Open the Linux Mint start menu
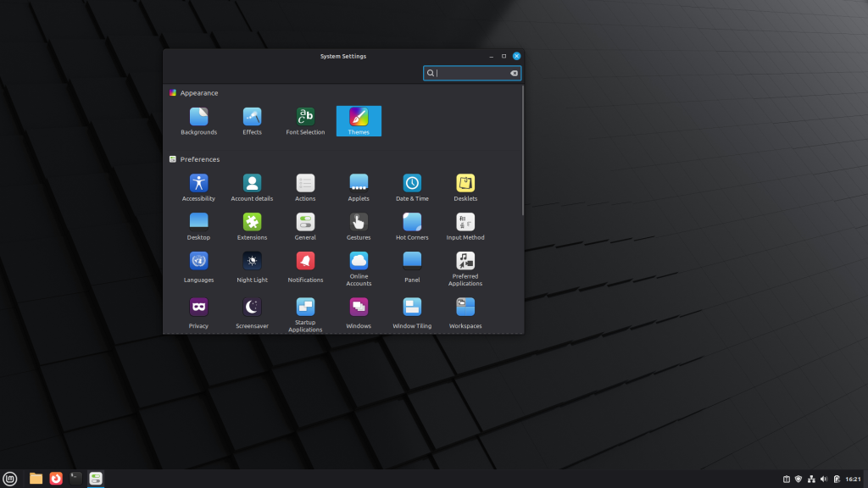Image resolution: width=868 pixels, height=488 pixels. [x=9, y=479]
